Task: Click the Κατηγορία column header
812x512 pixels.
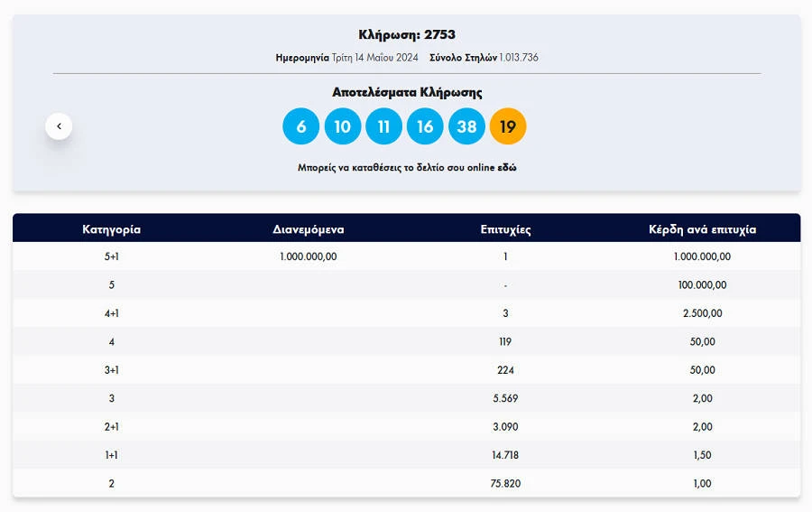Action: [111, 229]
